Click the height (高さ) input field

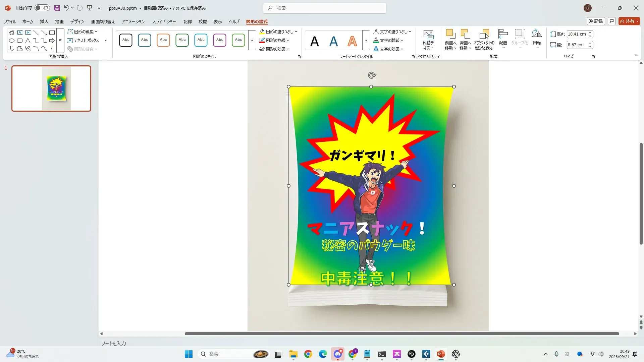(x=577, y=34)
